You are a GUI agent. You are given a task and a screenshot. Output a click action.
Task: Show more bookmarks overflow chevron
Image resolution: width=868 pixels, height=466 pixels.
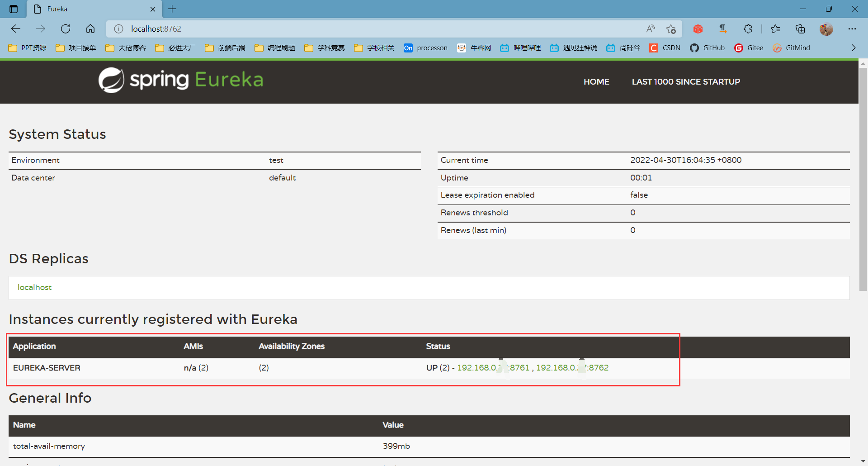(854, 48)
